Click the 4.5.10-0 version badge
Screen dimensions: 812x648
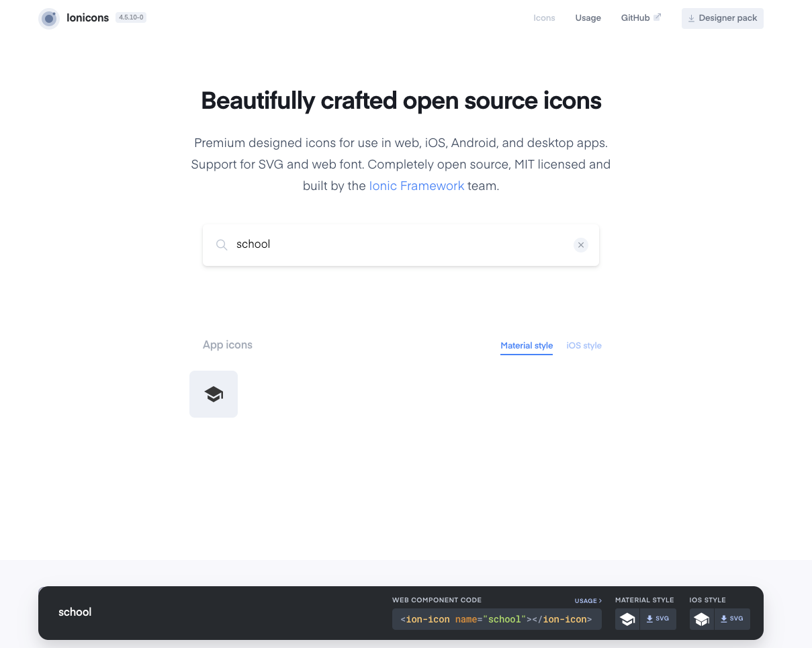click(x=131, y=17)
